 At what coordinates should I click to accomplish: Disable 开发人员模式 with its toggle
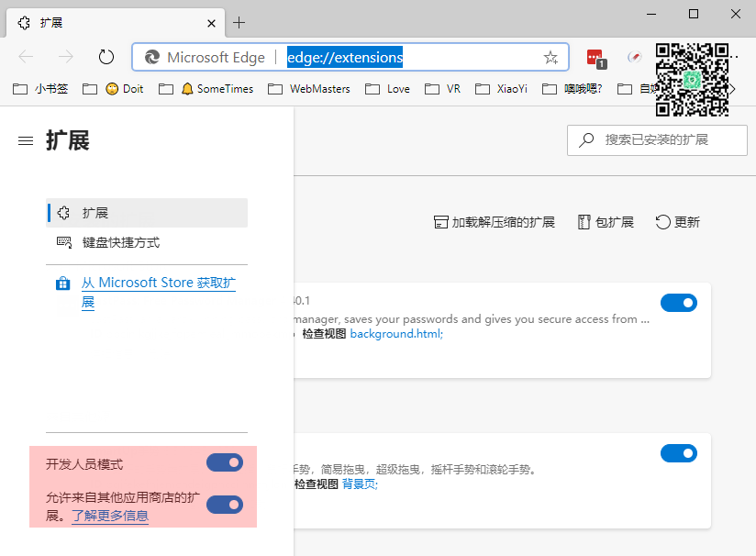click(x=225, y=462)
